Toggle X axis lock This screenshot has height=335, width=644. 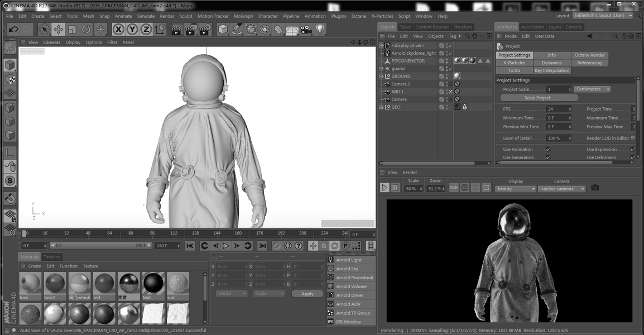pyautogui.click(x=118, y=29)
